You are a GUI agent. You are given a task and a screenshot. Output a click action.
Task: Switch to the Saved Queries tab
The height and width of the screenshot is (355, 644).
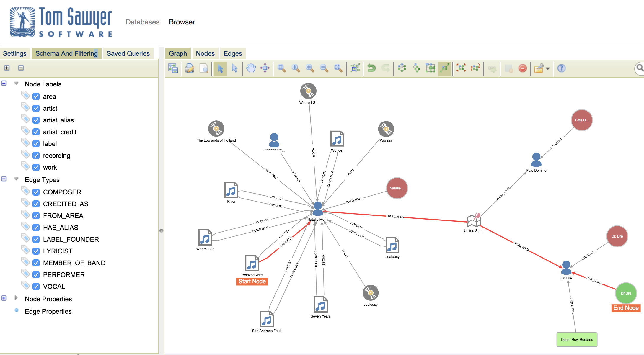pos(128,53)
